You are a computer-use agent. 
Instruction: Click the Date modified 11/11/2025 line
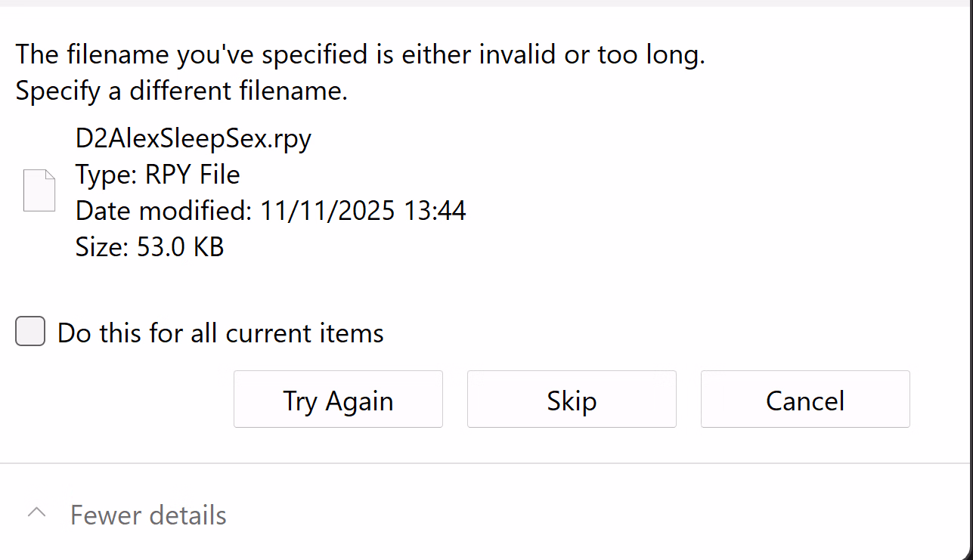click(271, 211)
